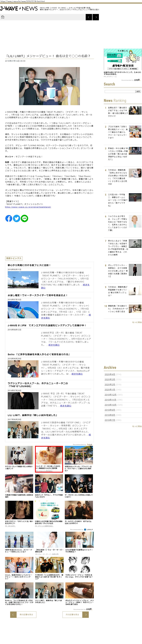Expand archive list with もっと見る
This screenshot has height=644, width=142.
(137, 426)
